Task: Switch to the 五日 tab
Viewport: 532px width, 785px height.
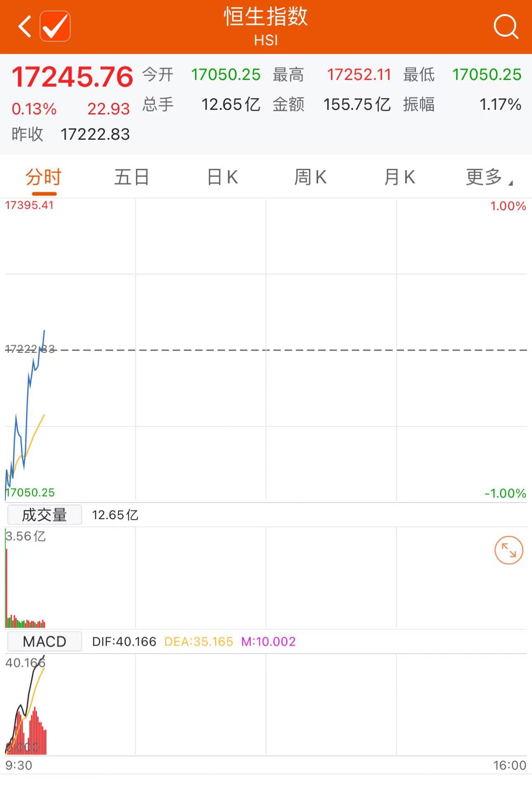Action: tap(131, 178)
